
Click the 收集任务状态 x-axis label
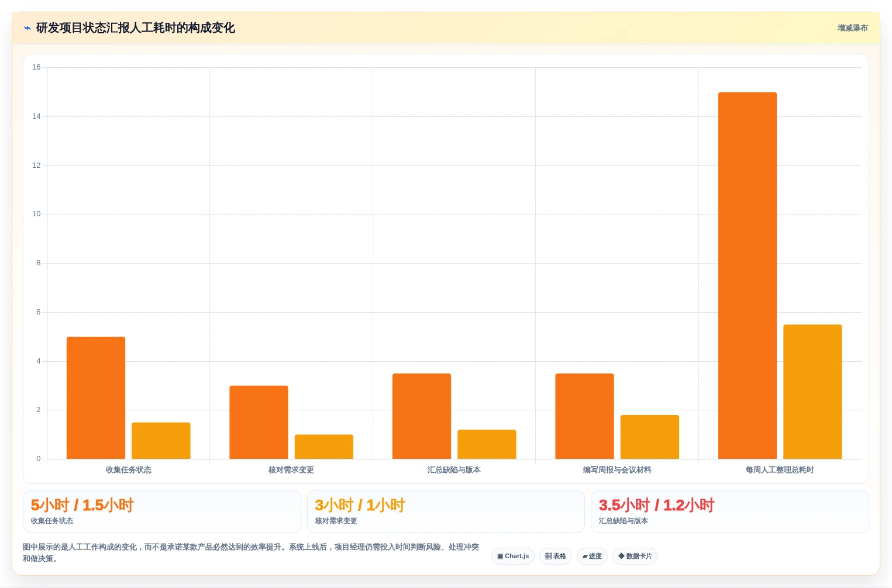point(128,470)
